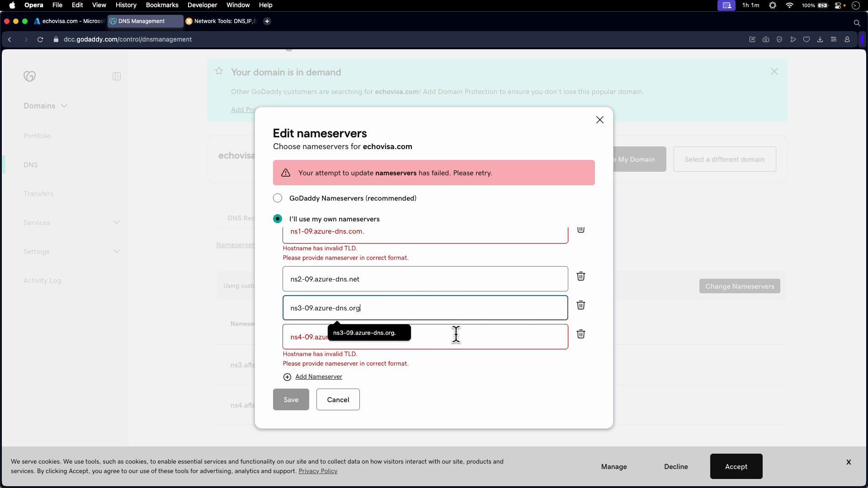Open the History menu
Viewport: 868px width, 488px height.
pyautogui.click(x=126, y=5)
